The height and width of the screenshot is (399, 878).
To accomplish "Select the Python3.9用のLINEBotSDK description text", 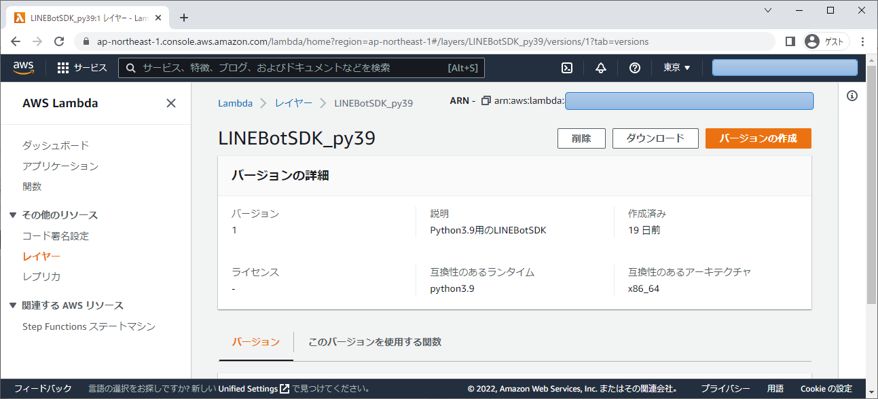I will [x=488, y=230].
